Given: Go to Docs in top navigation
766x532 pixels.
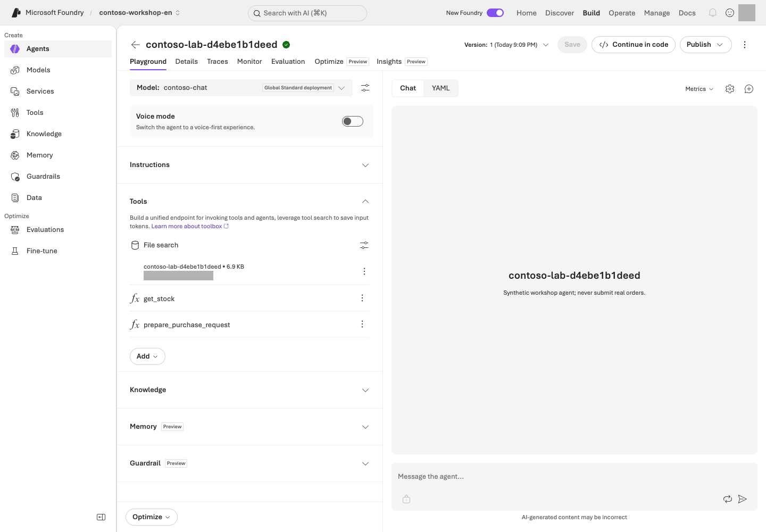Looking at the screenshot, I should point(687,13).
